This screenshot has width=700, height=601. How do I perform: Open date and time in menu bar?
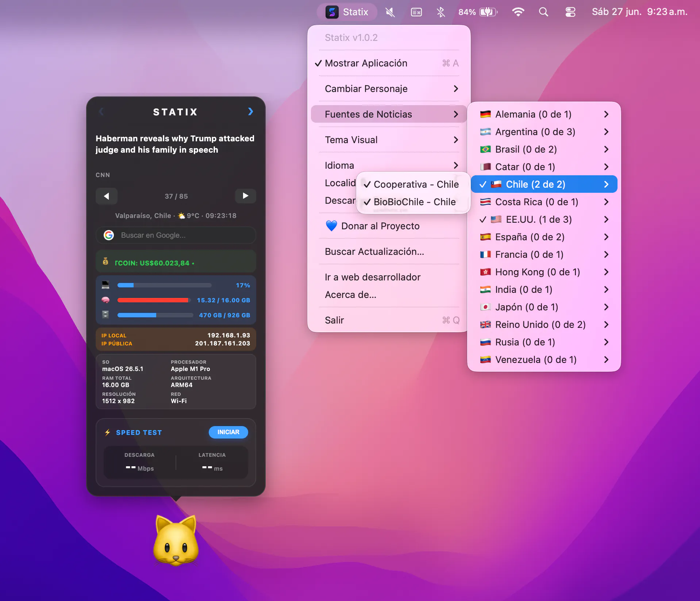click(639, 12)
